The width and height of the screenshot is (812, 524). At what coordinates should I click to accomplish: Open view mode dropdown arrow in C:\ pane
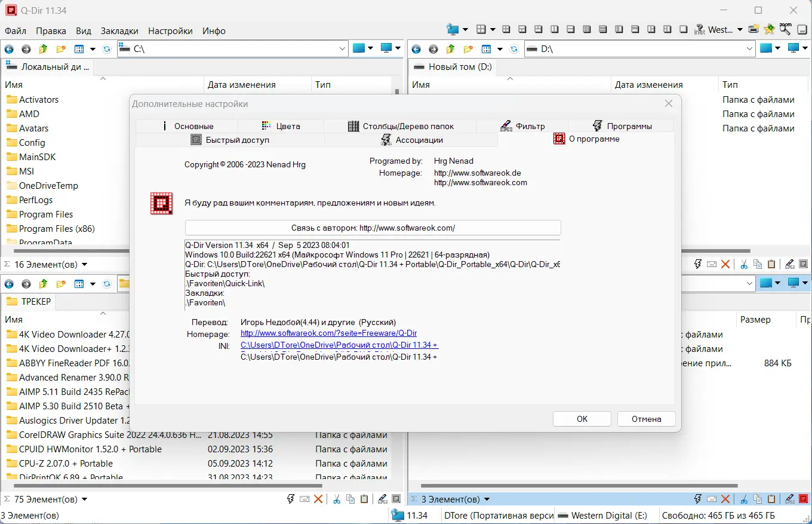pyautogui.click(x=93, y=49)
